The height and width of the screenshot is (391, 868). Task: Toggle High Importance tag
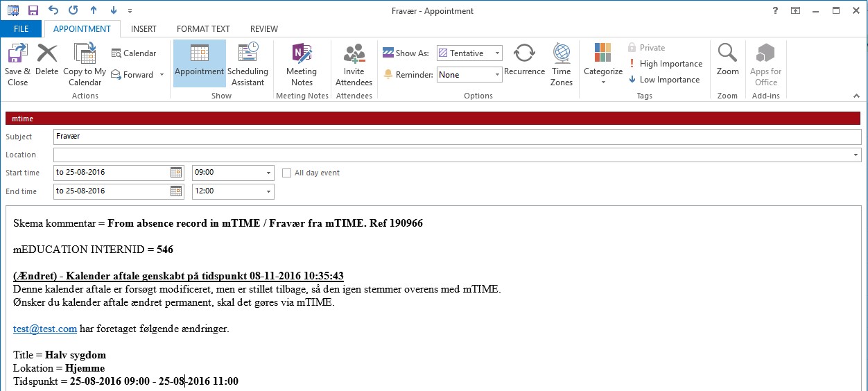pos(664,64)
